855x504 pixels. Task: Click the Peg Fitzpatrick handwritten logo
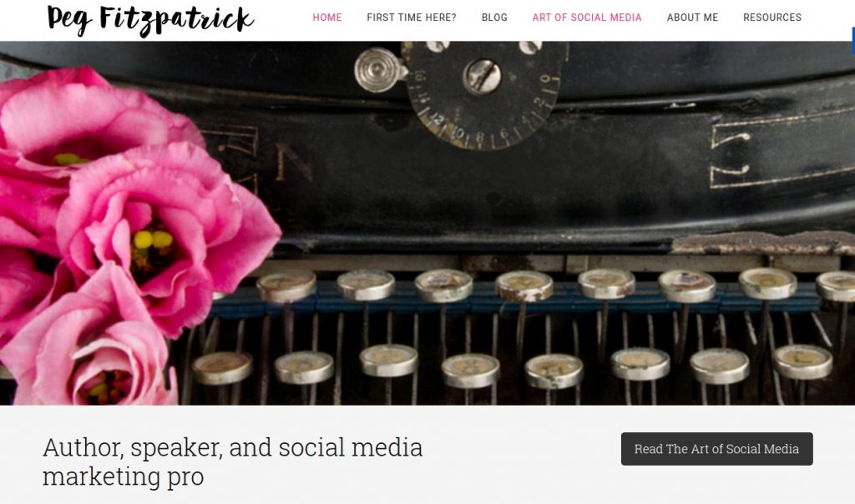coord(150,20)
